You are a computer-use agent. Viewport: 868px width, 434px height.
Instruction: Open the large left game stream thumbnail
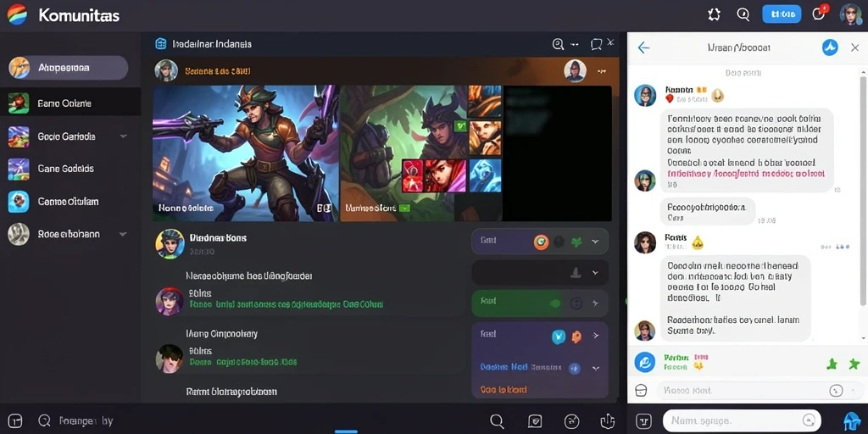[245, 153]
